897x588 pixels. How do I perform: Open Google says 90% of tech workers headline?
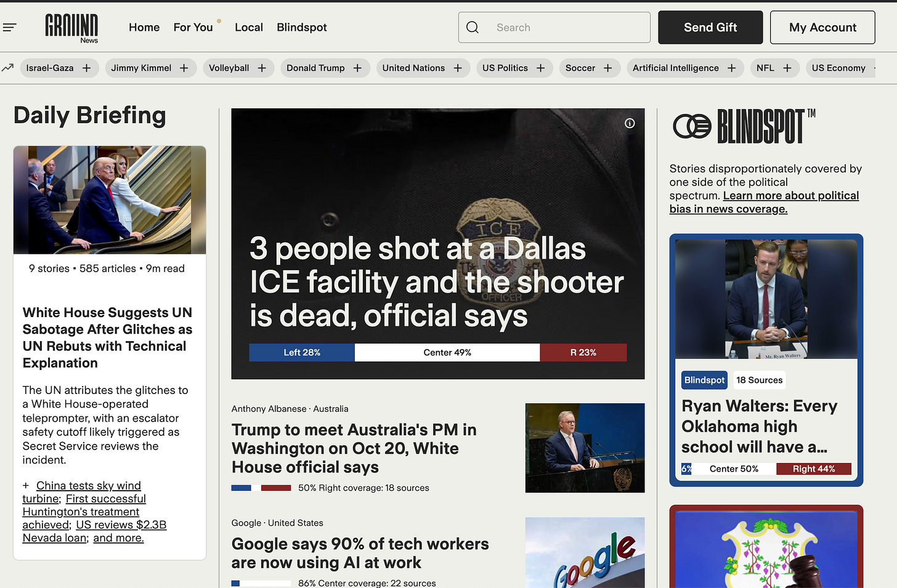(x=360, y=553)
